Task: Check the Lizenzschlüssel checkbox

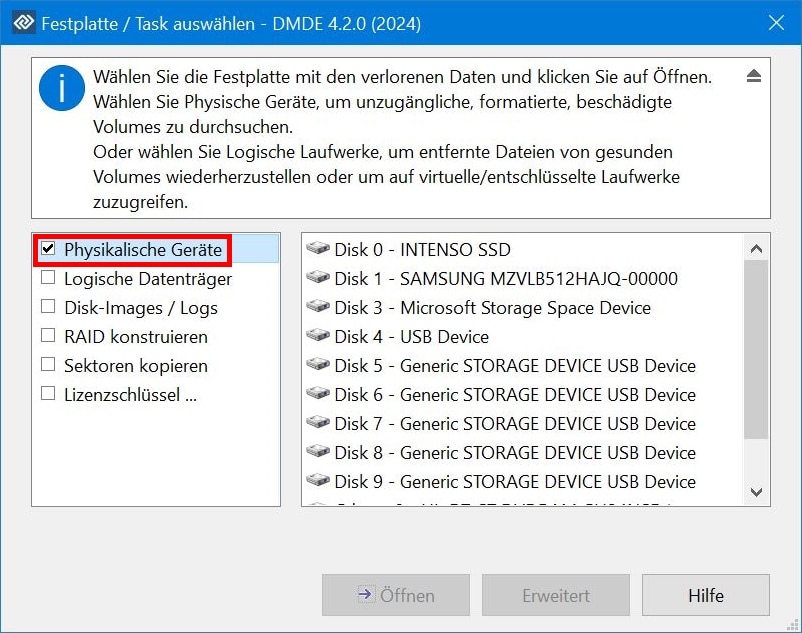Action: [x=48, y=394]
